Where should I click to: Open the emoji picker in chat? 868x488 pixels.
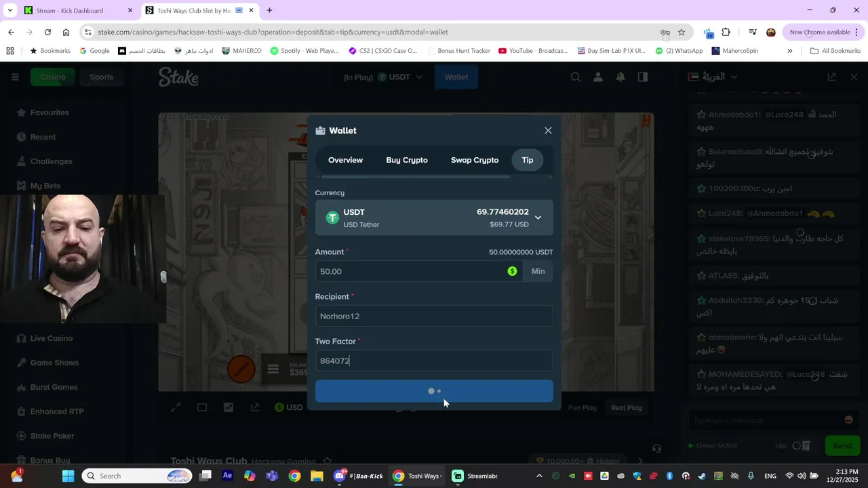pyautogui.click(x=848, y=420)
